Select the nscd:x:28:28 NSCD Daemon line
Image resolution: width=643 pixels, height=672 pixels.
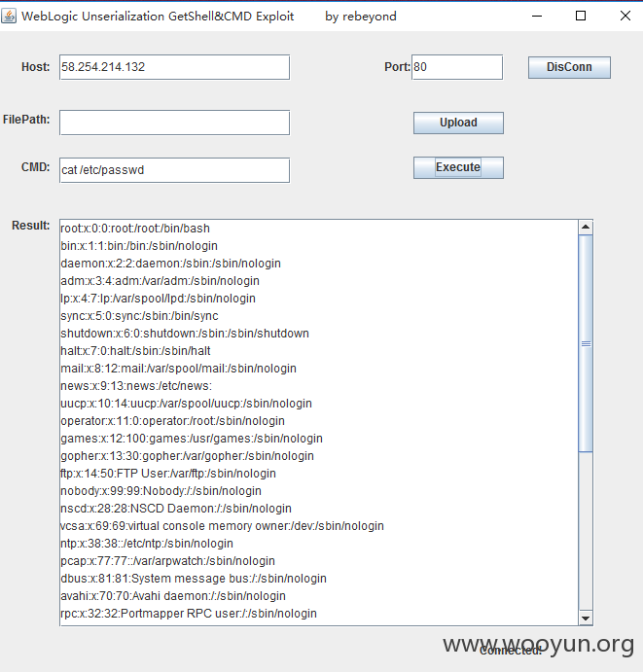[x=176, y=509]
